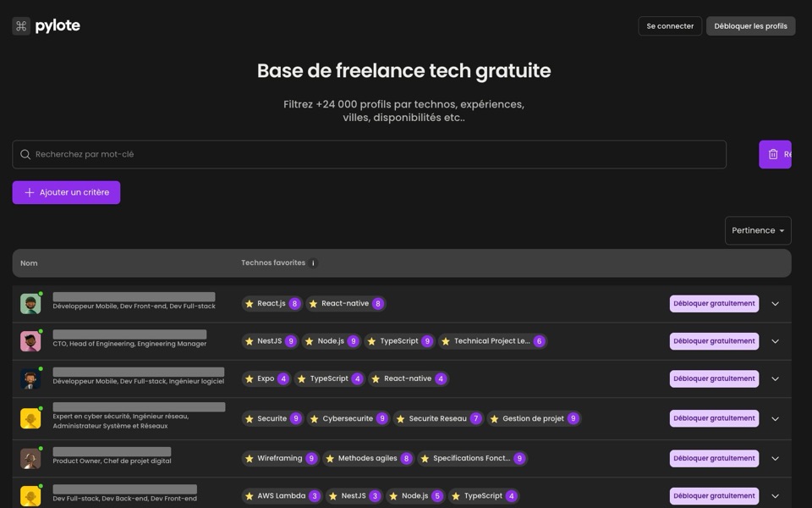812x508 pixels.
Task: Click Débloquer les profils button
Action: pyautogui.click(x=750, y=26)
